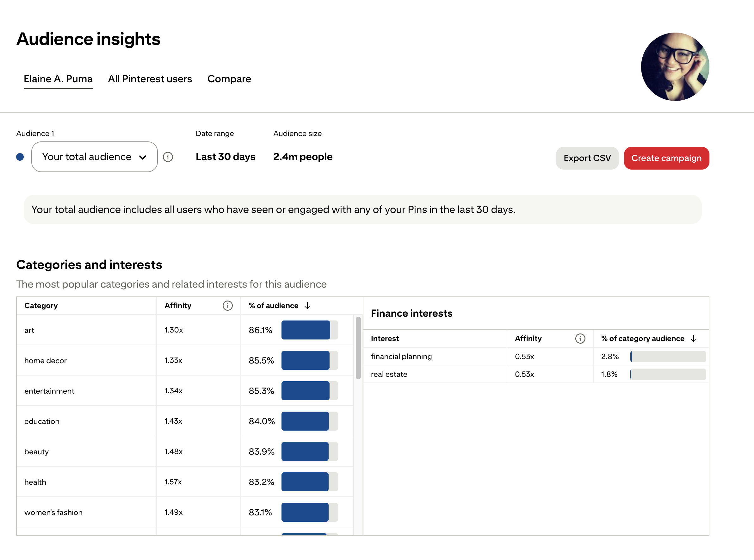The image size is (754, 560).
Task: Click the 1.8% bar for real estate
Action: tap(668, 374)
